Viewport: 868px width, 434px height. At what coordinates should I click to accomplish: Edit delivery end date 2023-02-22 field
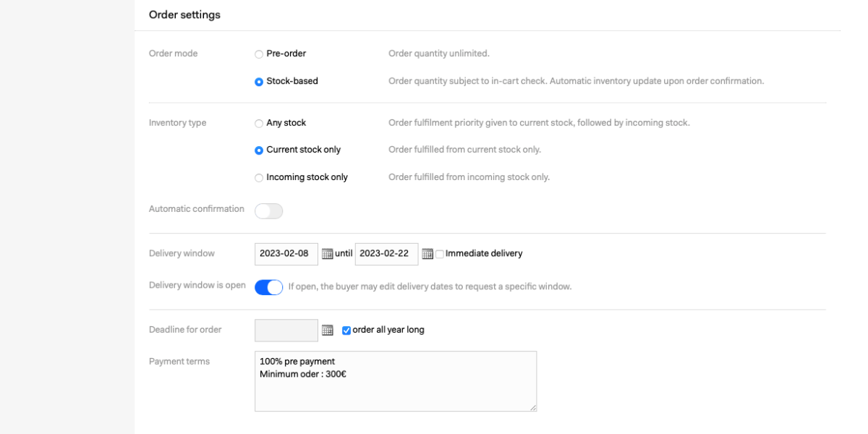click(x=386, y=254)
